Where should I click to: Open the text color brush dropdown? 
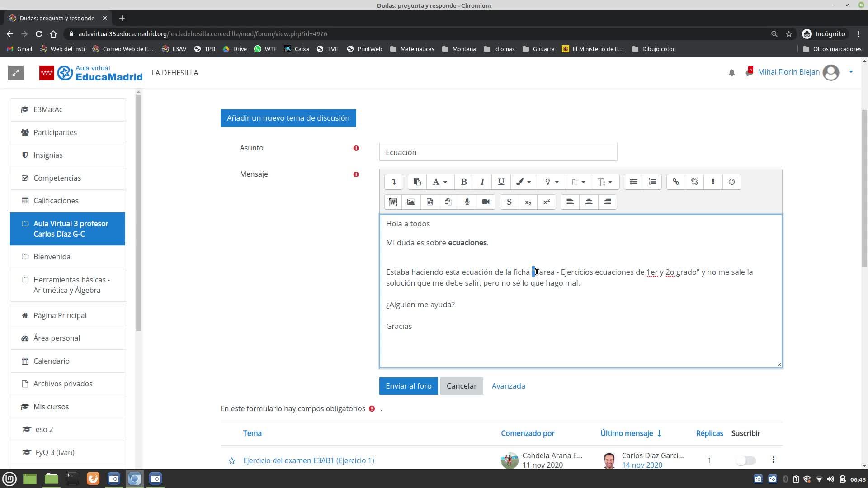[x=524, y=182]
